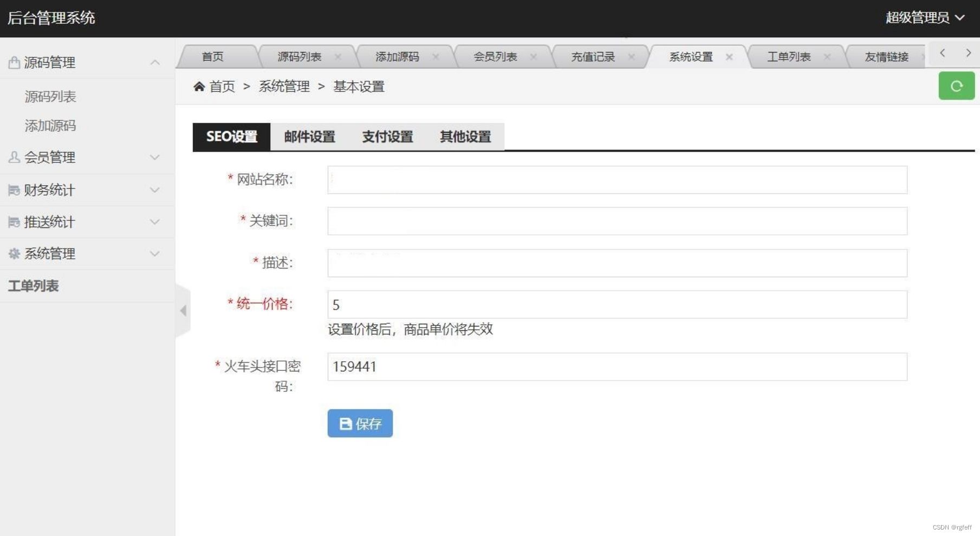Click the 保存 save button

click(360, 423)
